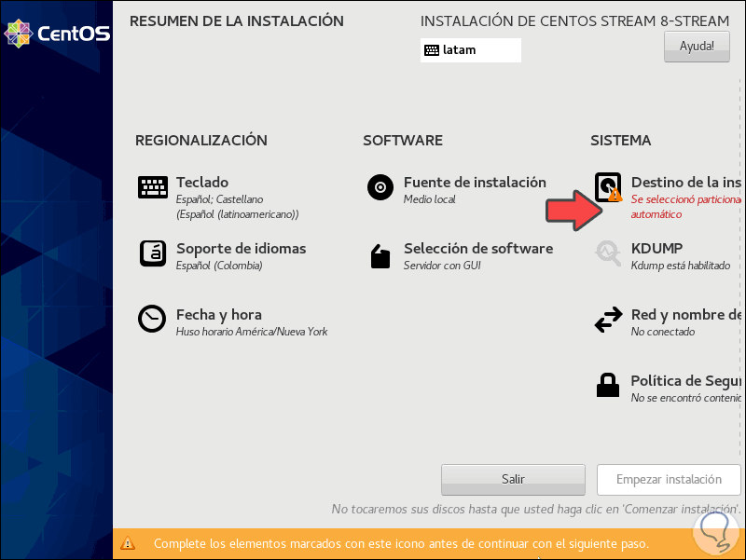Viewport: 746px width, 560px height.
Task: Open the Política de Seguridad lock icon
Action: click(x=608, y=385)
